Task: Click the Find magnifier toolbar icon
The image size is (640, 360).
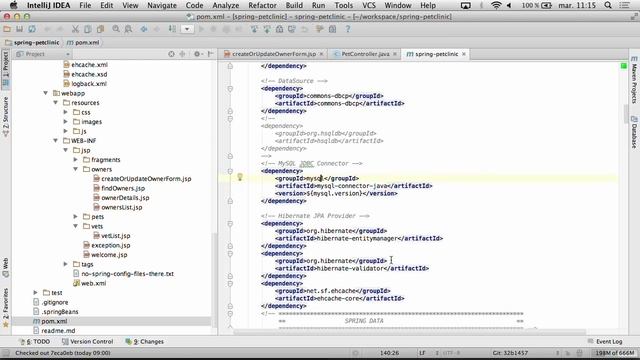Action: point(116,29)
